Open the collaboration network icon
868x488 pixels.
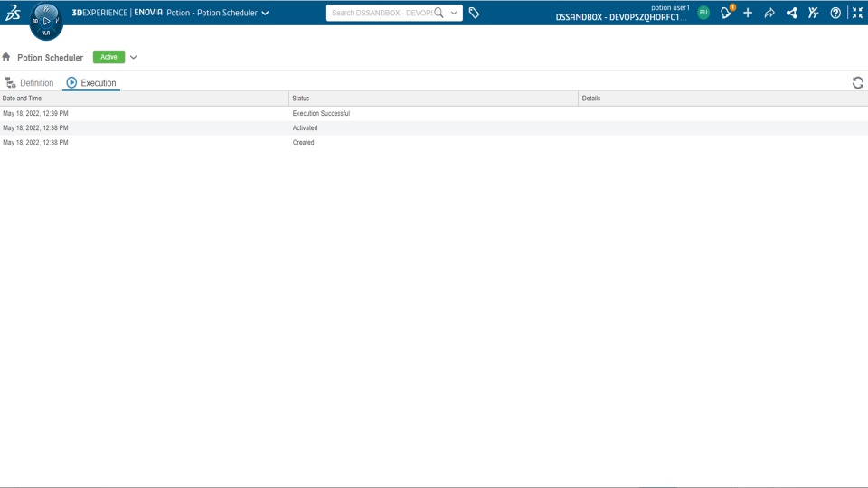[792, 13]
